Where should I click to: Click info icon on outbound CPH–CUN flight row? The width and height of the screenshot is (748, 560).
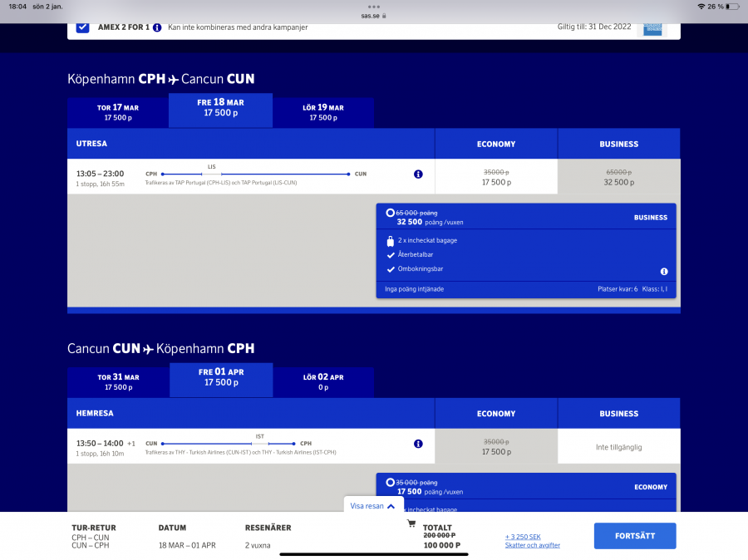418,174
